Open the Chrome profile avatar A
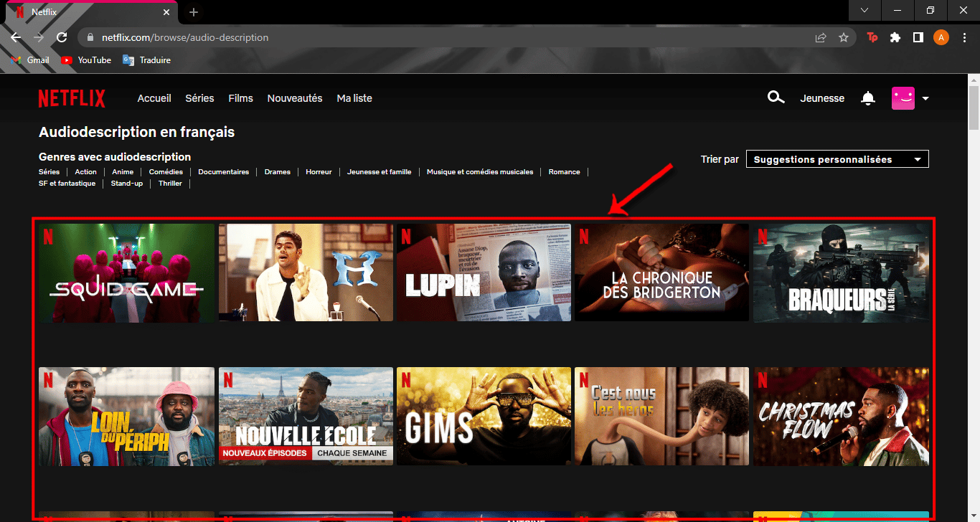Screen dimensions: 980x522 pos(941,37)
